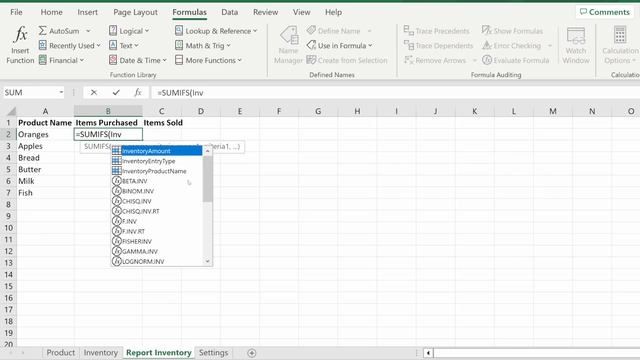Open Logical functions list
This screenshot has width=640, height=360.
129,31
